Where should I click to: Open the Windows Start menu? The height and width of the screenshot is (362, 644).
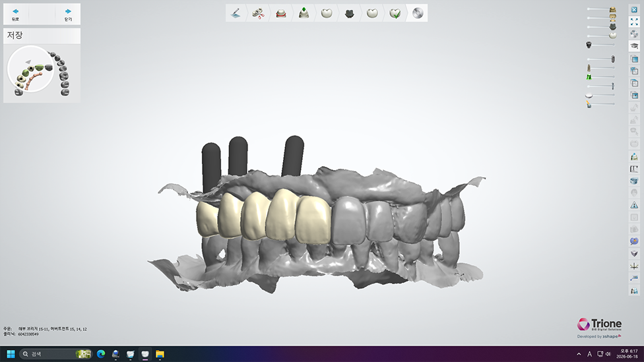click(11, 354)
